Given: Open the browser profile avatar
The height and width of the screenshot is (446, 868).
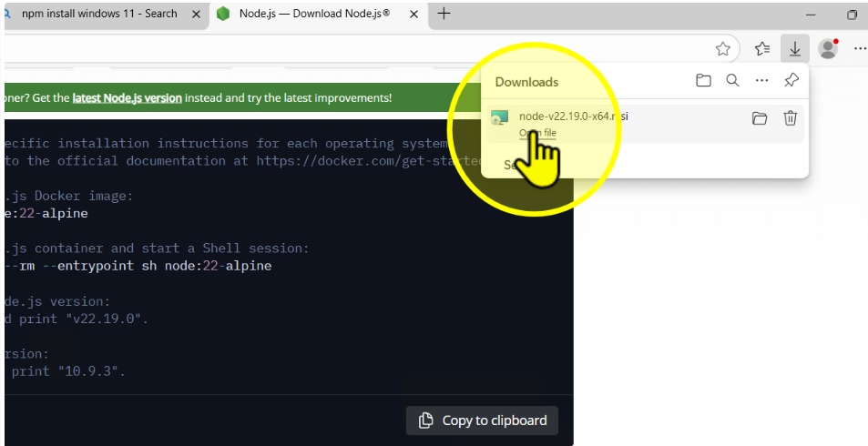Looking at the screenshot, I should coord(828,48).
